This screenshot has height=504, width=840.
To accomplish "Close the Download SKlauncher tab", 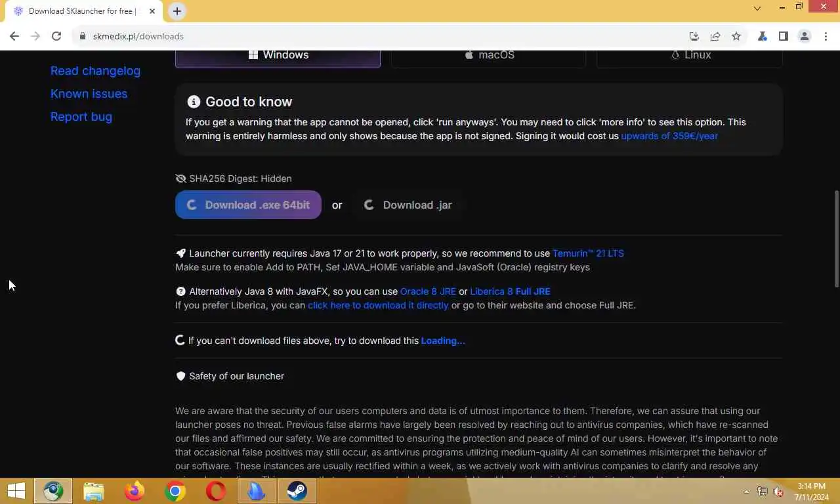I will tap(152, 11).
